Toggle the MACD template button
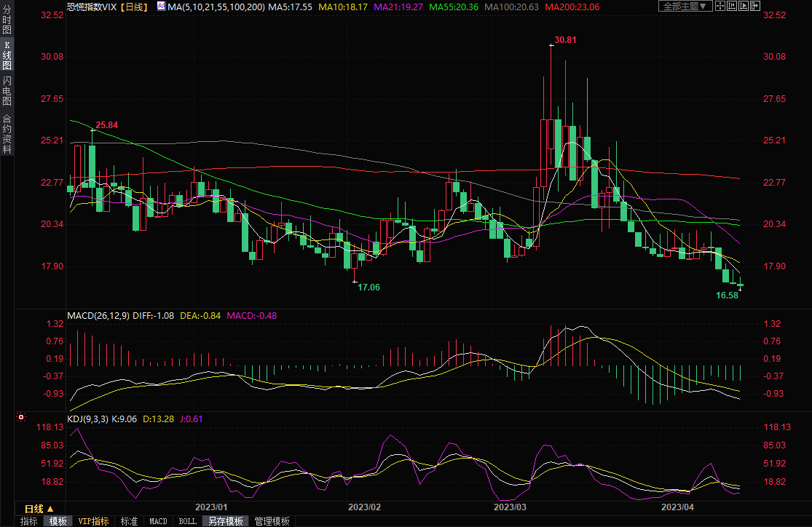The height and width of the screenshot is (527, 812). (158, 521)
